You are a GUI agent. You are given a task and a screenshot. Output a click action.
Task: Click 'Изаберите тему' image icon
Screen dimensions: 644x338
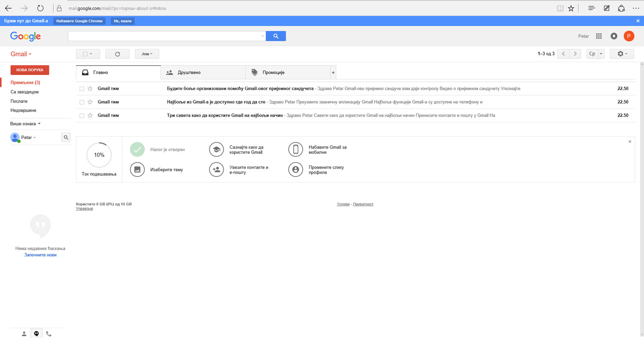click(x=137, y=169)
